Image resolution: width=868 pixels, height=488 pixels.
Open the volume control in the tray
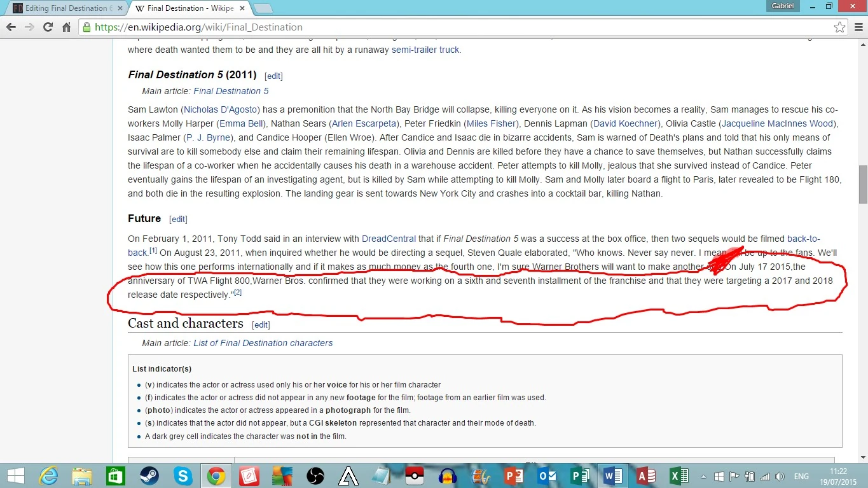tap(780, 476)
